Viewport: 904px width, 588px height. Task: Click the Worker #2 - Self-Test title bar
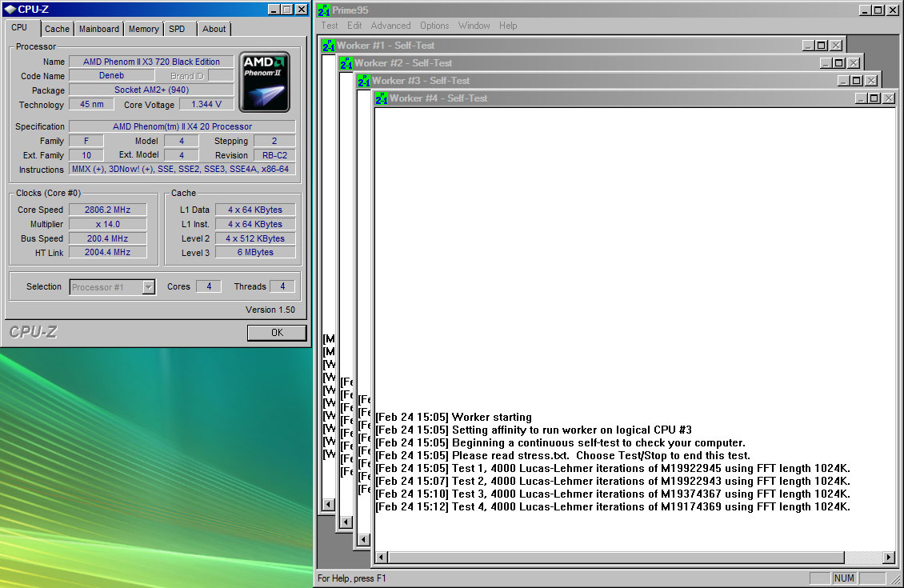coord(600,63)
